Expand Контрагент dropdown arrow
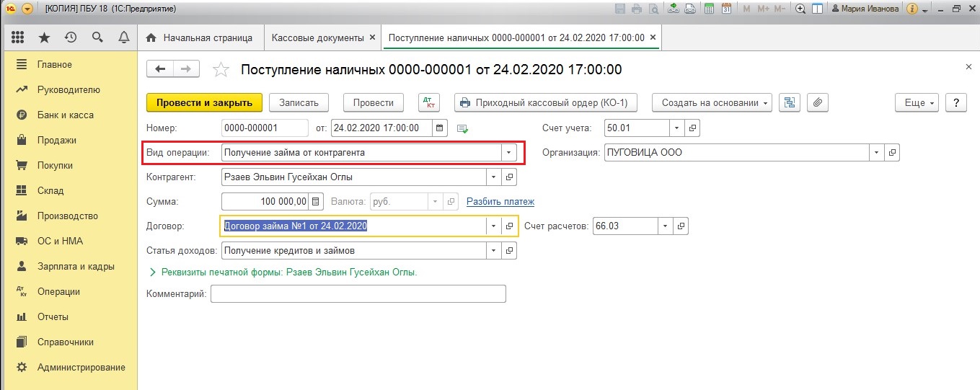 (494, 177)
